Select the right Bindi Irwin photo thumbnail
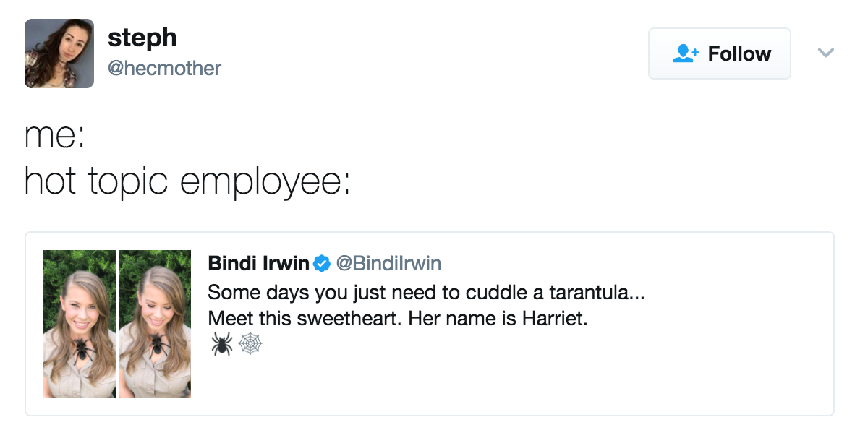 155,323
